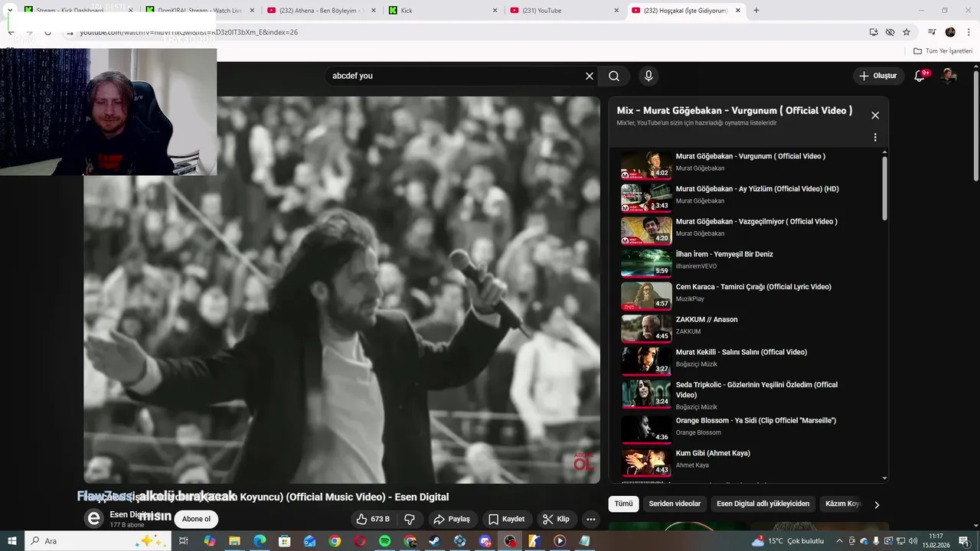Screen dimensions: 980x551
Task: Click the Kaydet save button
Action: click(506, 519)
